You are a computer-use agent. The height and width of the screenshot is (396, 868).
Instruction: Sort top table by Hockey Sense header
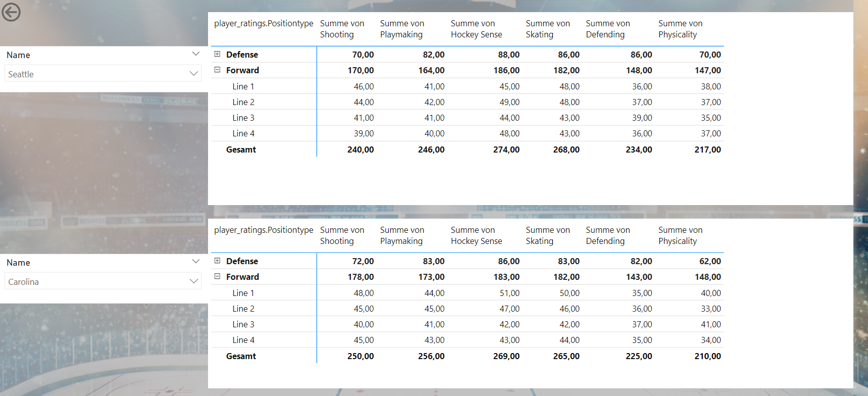click(476, 29)
